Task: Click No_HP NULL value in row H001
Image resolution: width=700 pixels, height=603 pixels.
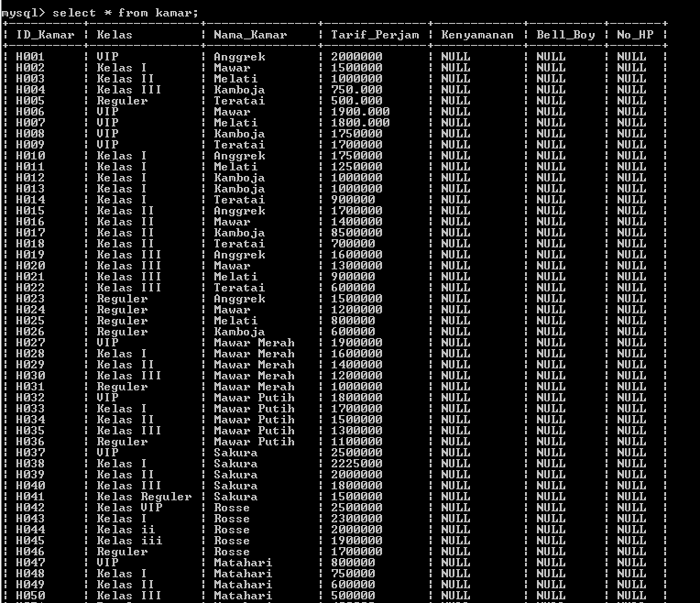Action: coord(631,57)
